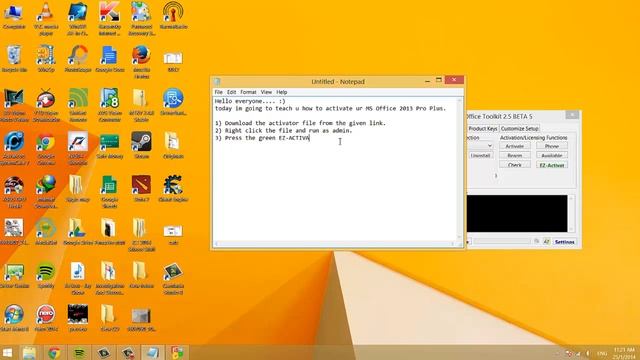This screenshot has width=640, height=360.
Task: Open the Google Sheets desktop shortcut
Action: point(109,192)
